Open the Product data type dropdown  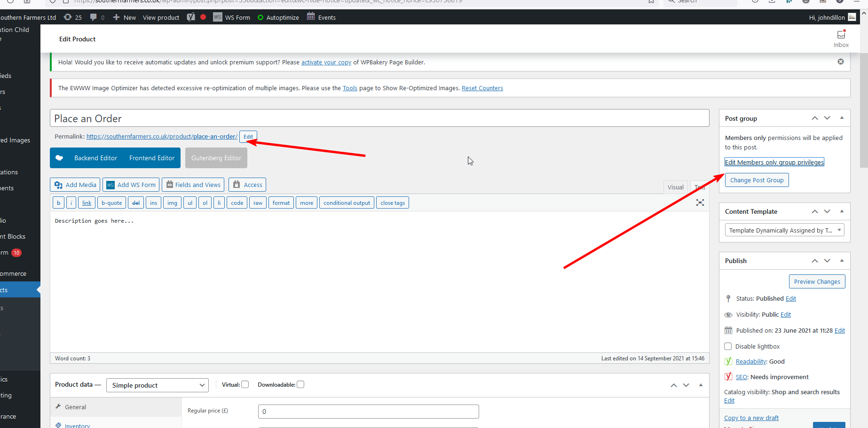click(x=158, y=385)
